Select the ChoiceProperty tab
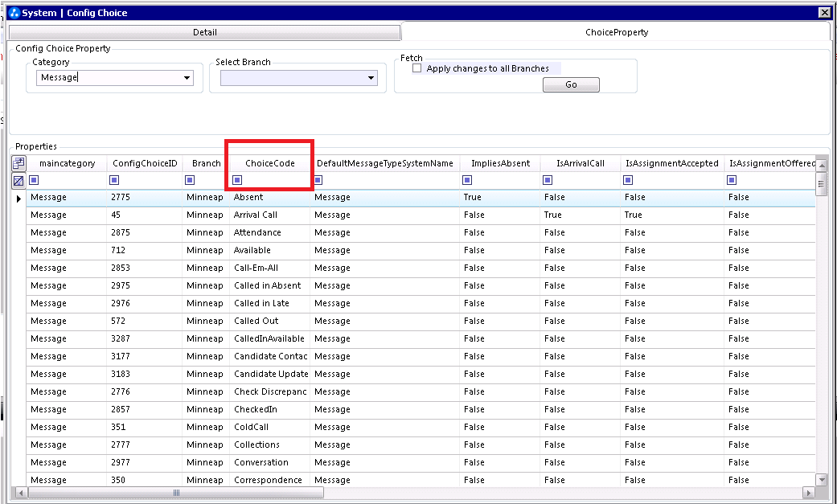Image resolution: width=837 pixels, height=504 pixels. [x=617, y=32]
